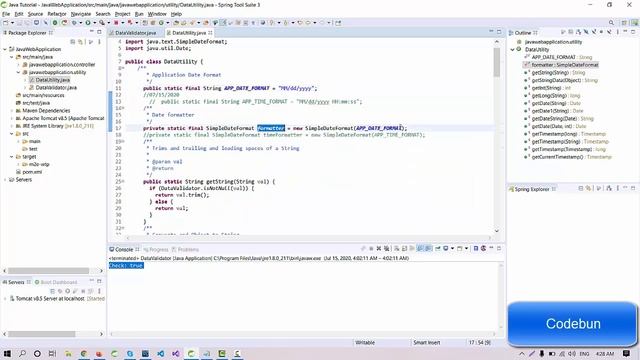Screen dimensions: 640x360
Task: Collapse code fold marker at line 25
Action: pos(123,182)
